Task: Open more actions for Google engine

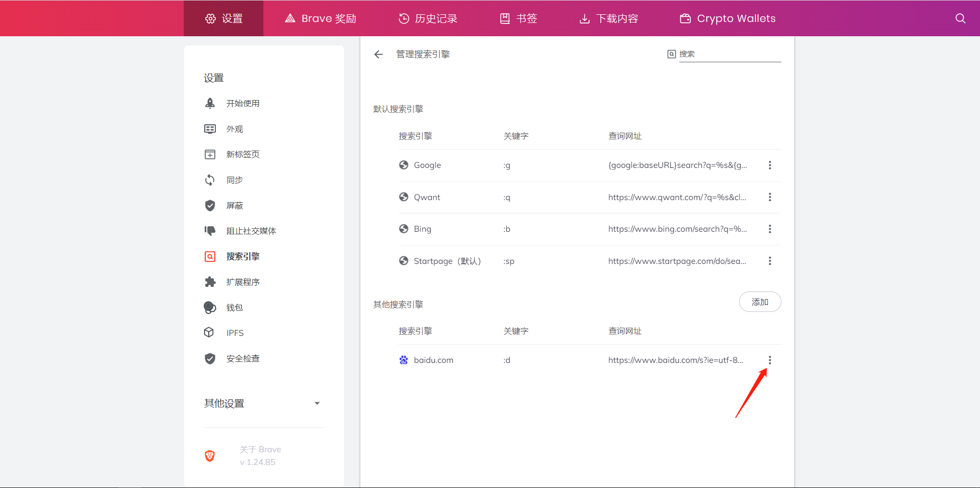Action: click(x=770, y=165)
